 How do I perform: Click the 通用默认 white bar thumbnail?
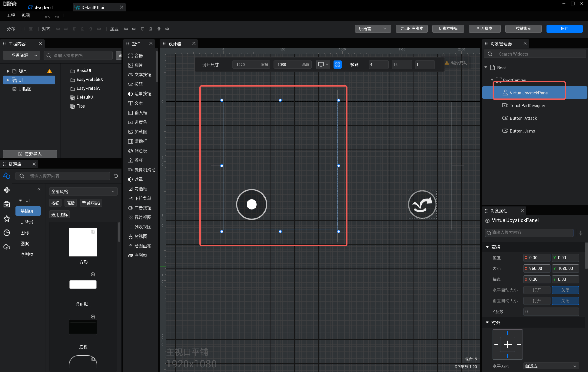[83, 284]
